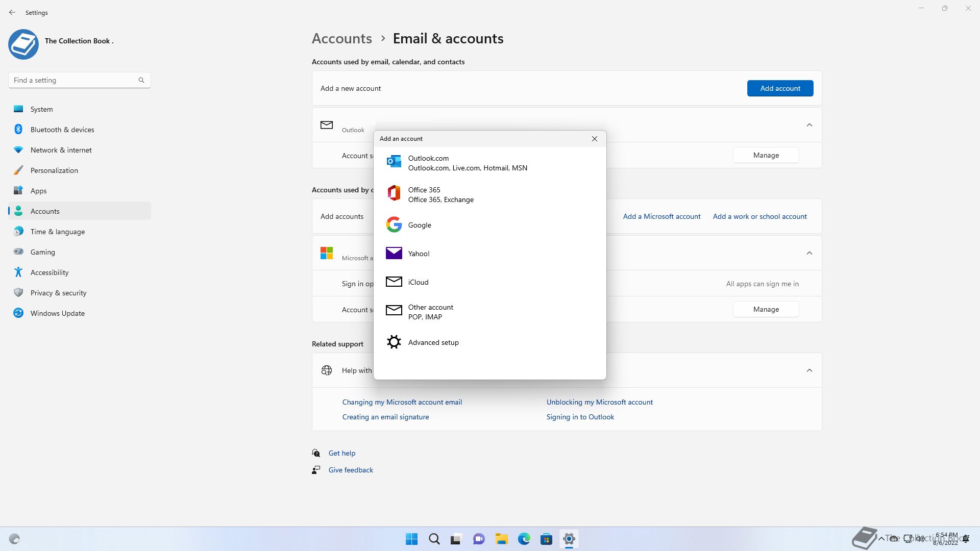Open Task View on the taskbar
The image size is (980, 551).
(456, 539)
